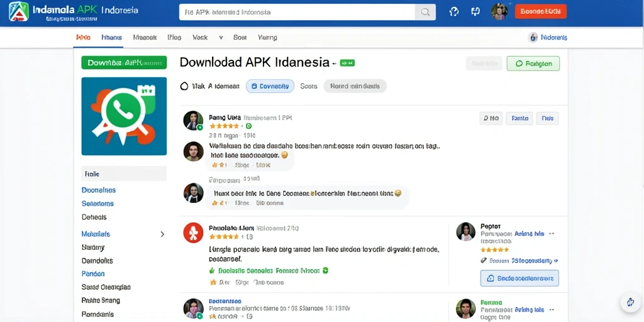644x322 pixels.
Task: Click the laughing emoji in first reply
Action: click(284, 155)
